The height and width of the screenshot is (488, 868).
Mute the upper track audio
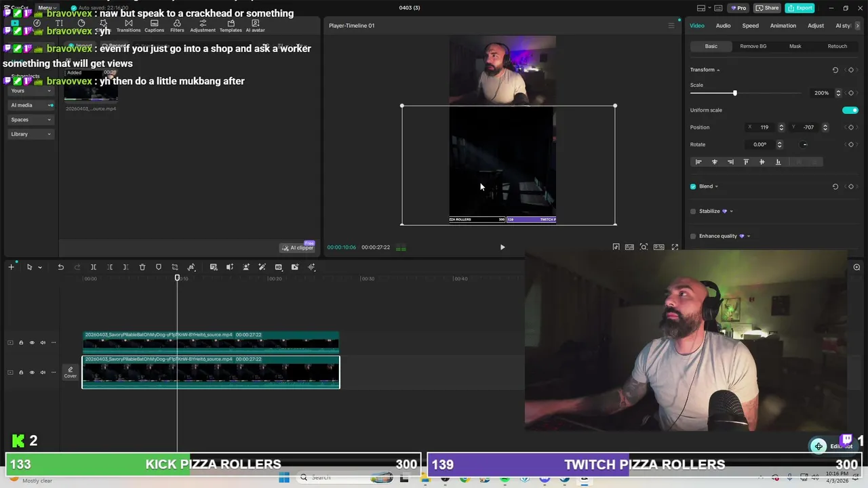pos(43,342)
